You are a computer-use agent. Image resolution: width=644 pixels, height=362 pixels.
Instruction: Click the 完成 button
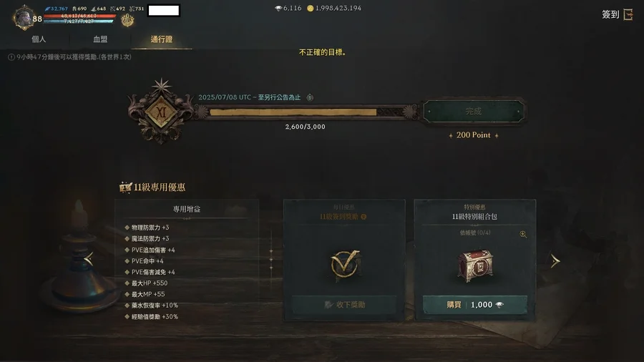click(x=474, y=111)
